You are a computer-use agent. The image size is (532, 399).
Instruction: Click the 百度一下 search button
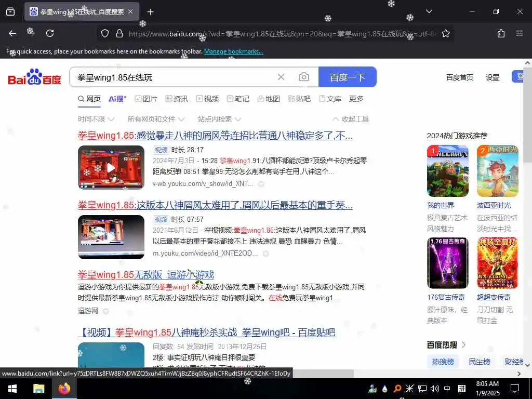348,77
